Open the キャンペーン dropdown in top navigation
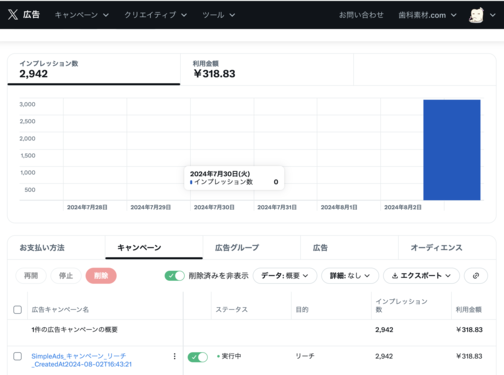Image resolution: width=504 pixels, height=375 pixels. [82, 15]
